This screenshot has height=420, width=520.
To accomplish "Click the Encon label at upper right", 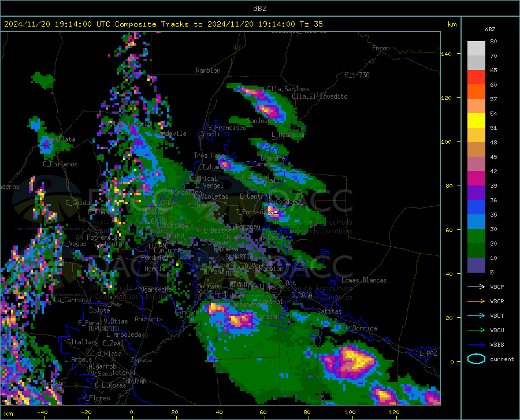I will pos(381,48).
